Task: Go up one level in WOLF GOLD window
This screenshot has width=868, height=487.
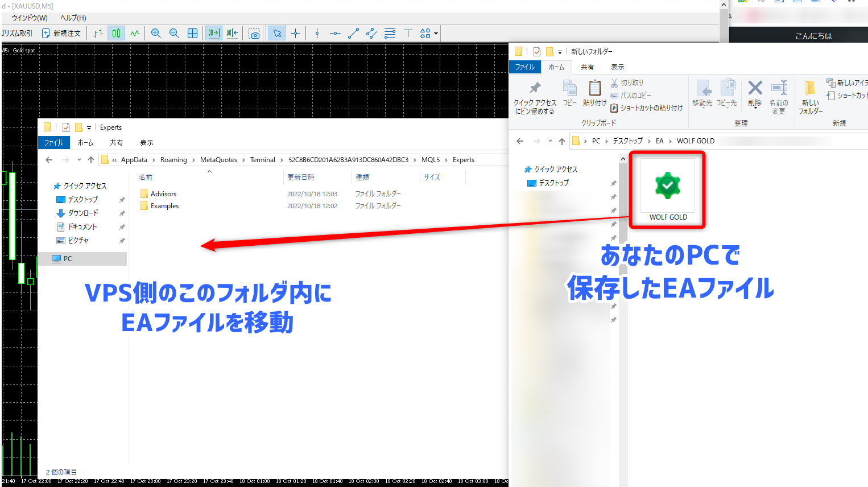Action: (562, 141)
